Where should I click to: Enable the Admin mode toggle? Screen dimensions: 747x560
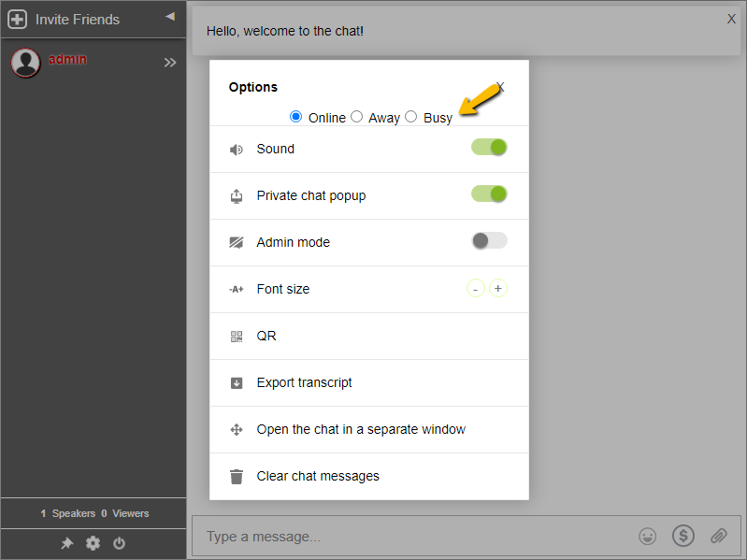pyautogui.click(x=489, y=240)
